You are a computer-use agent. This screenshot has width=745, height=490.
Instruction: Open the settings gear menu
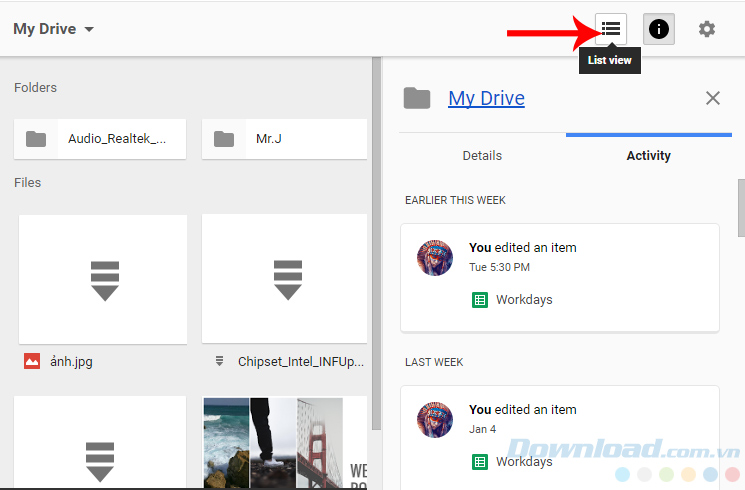coord(707,29)
